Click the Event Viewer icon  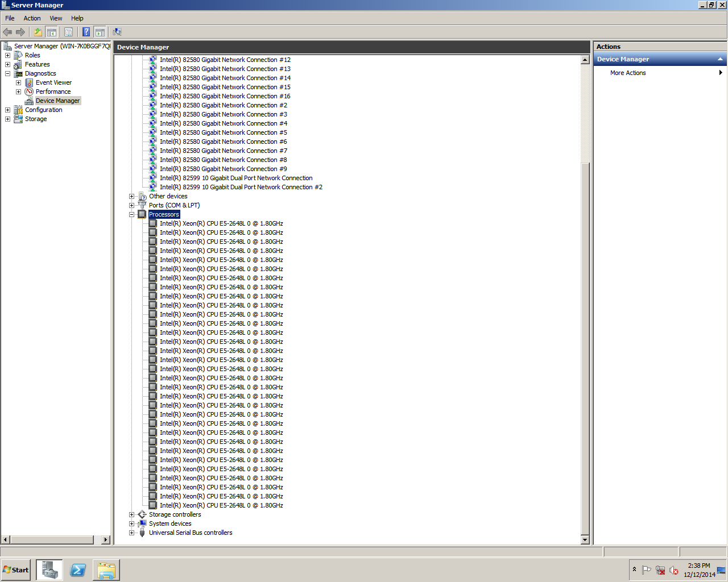tap(29, 82)
